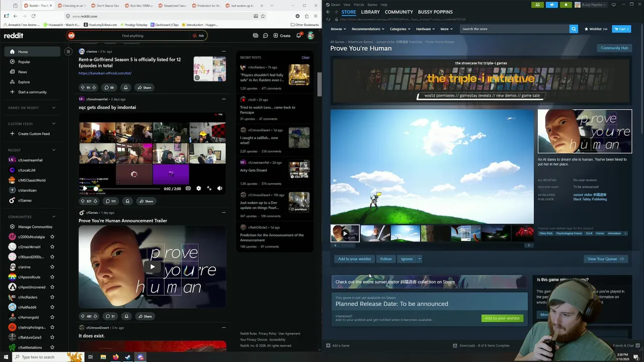The width and height of the screenshot is (644, 362).
Task: Favorite r/anime community with its star
Action: pyautogui.click(x=52, y=267)
